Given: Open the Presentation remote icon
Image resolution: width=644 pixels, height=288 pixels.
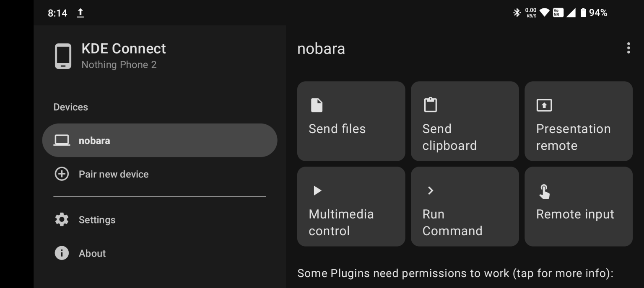Looking at the screenshot, I should tap(544, 105).
